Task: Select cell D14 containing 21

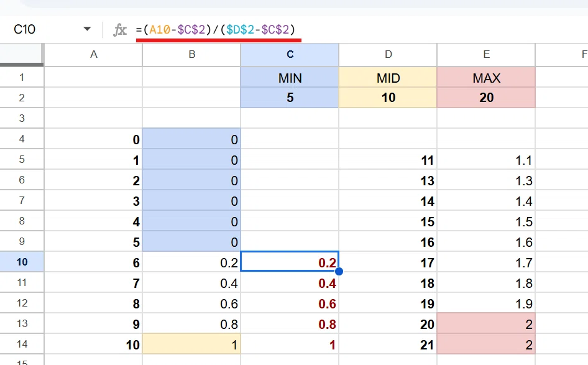Action: 388,344
